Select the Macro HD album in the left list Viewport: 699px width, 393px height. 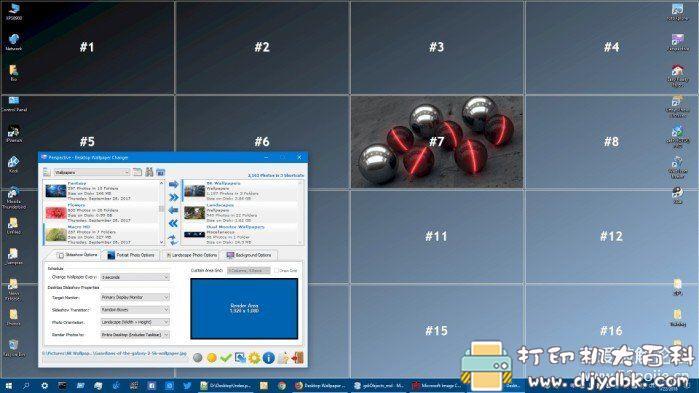click(x=101, y=234)
